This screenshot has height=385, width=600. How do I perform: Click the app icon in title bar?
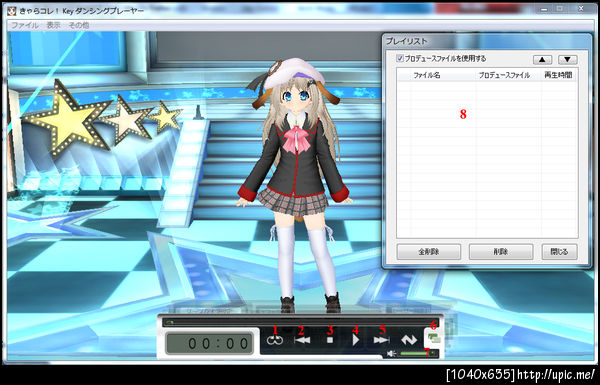pyautogui.click(x=12, y=10)
